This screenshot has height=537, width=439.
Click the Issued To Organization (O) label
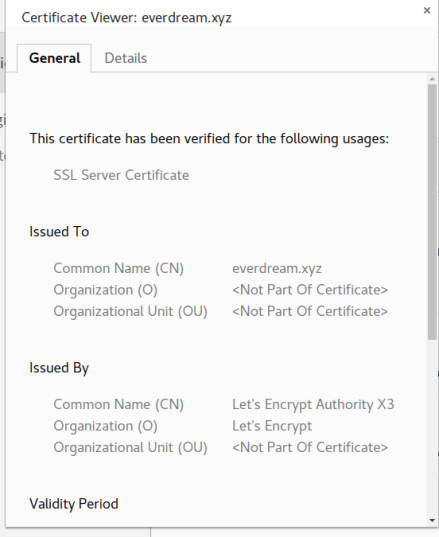coord(105,290)
